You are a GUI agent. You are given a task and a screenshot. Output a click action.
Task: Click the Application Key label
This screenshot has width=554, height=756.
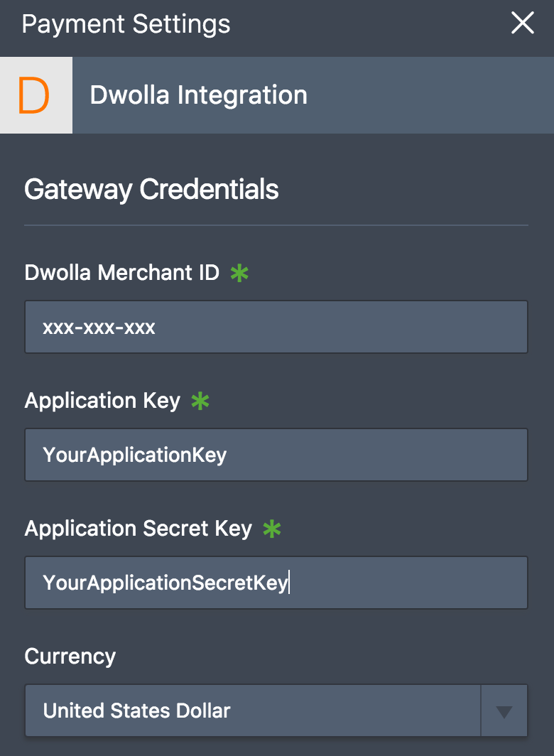click(x=103, y=401)
